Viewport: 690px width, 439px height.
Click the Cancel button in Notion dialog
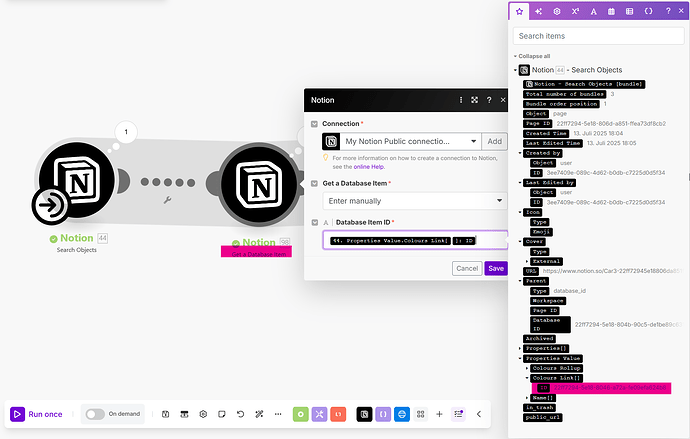point(467,268)
